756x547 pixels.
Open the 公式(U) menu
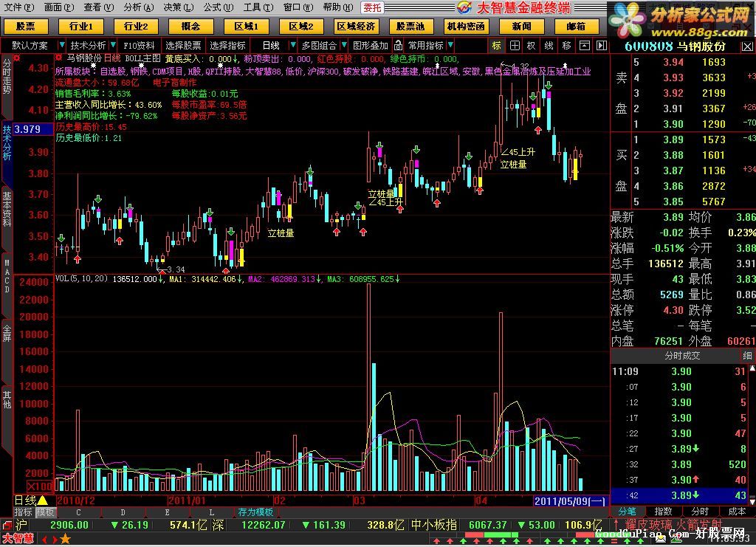tap(218, 7)
